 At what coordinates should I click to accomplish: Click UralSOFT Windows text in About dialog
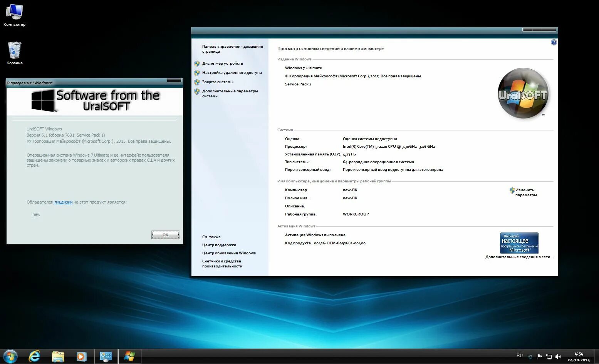click(x=44, y=129)
